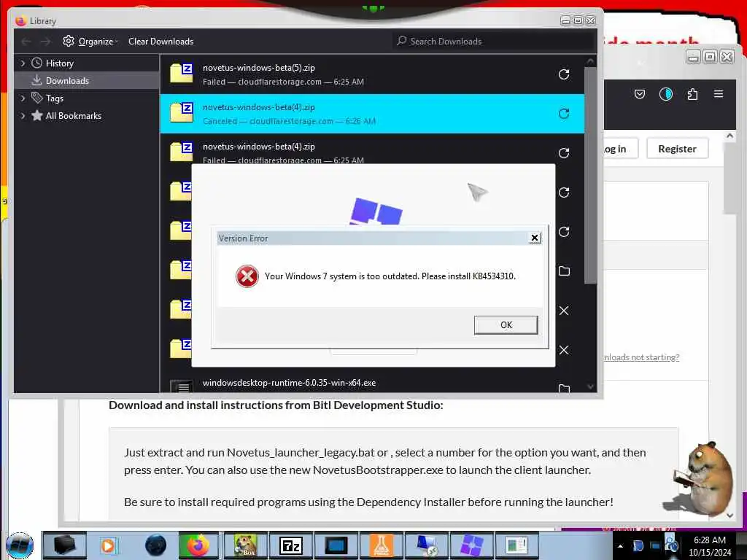This screenshot has height=560, width=747.
Task: Open the Firefox hamburger menu
Action: [x=719, y=94]
